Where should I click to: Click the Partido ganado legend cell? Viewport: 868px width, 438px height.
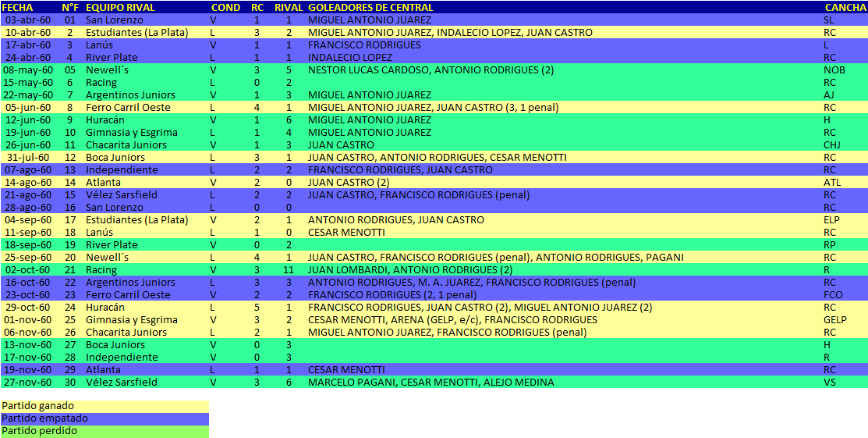pos(105,407)
